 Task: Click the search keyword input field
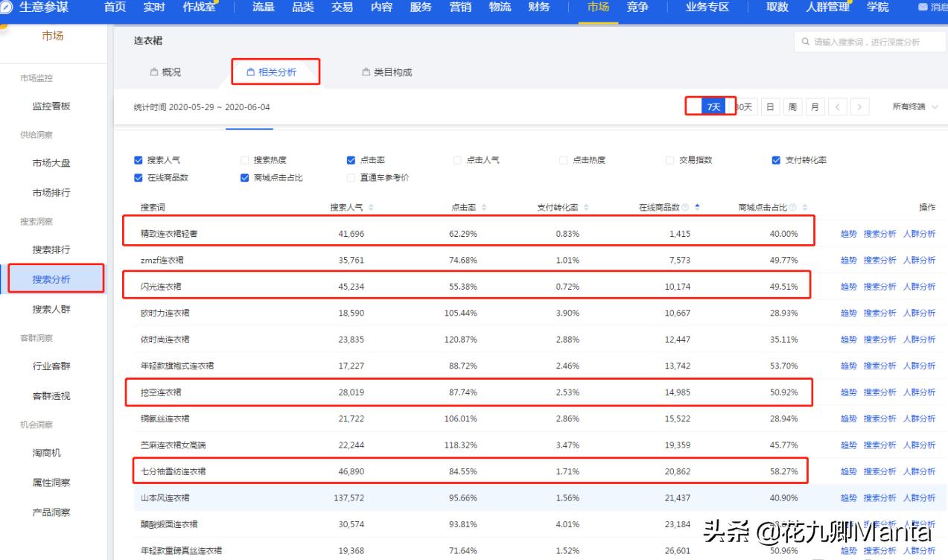tap(868, 42)
